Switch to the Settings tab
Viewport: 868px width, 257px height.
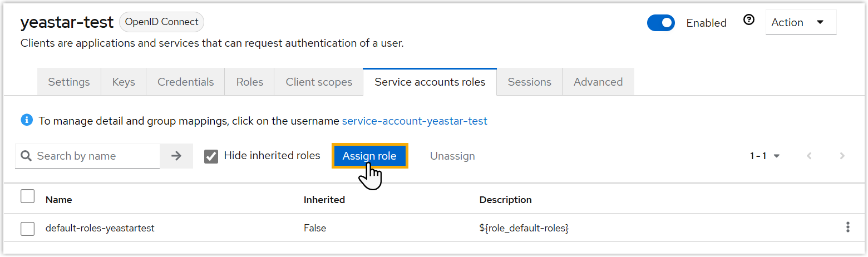(69, 82)
